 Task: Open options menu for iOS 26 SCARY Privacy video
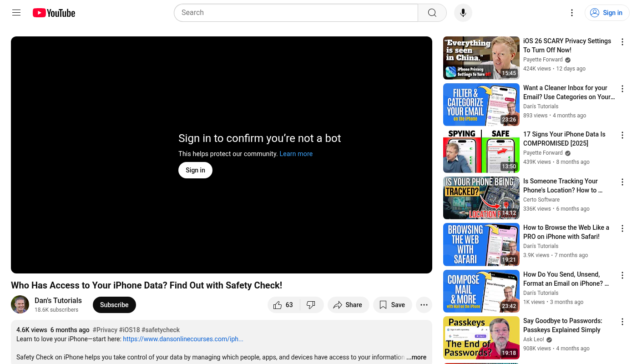coord(622,42)
